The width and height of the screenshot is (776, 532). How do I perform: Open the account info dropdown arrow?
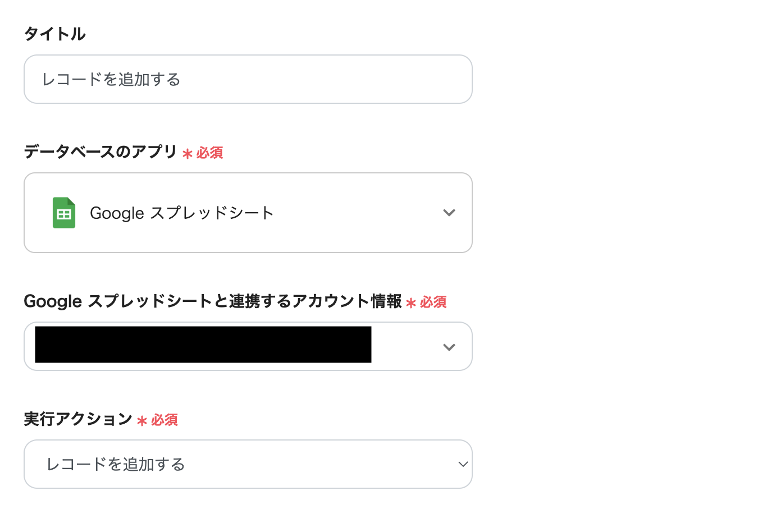coord(449,347)
